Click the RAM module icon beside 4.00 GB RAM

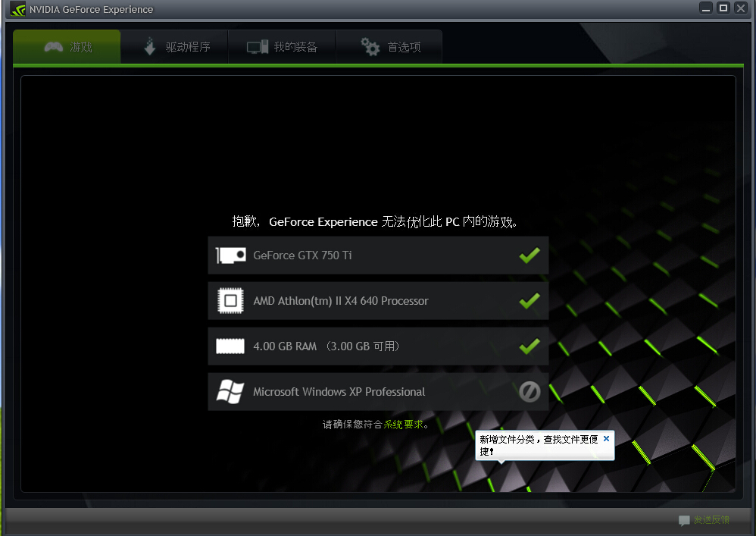[x=230, y=346]
